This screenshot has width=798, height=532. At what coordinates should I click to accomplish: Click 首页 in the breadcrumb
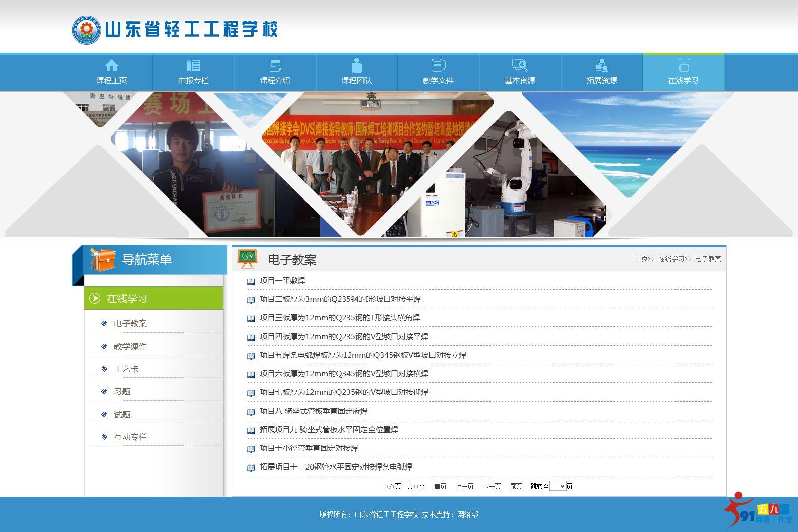point(641,259)
